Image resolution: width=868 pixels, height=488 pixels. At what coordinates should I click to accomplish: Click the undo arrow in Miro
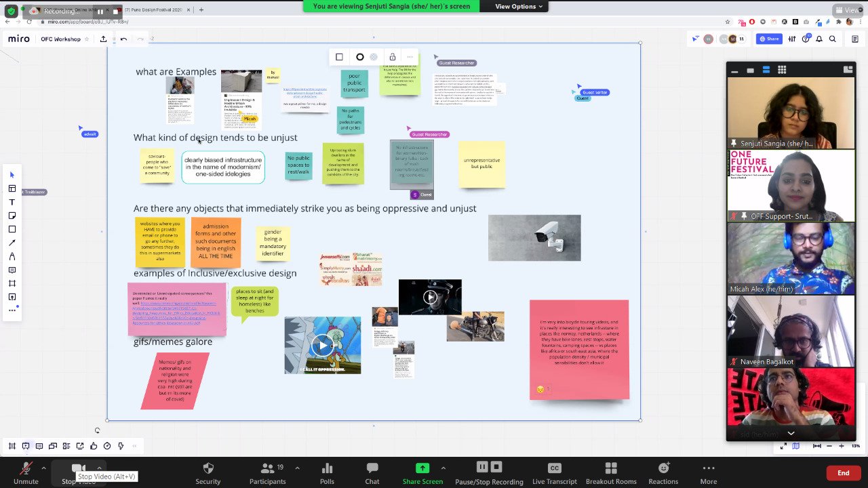coord(123,39)
